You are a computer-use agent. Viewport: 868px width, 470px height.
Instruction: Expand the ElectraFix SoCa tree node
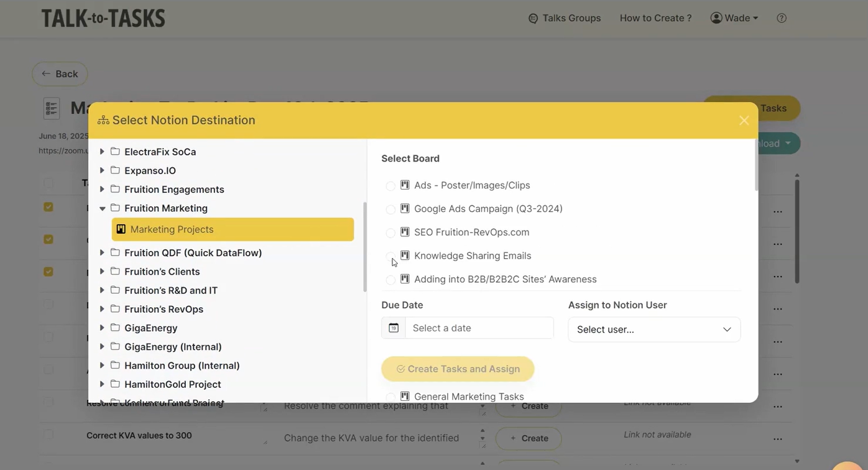coord(102,152)
